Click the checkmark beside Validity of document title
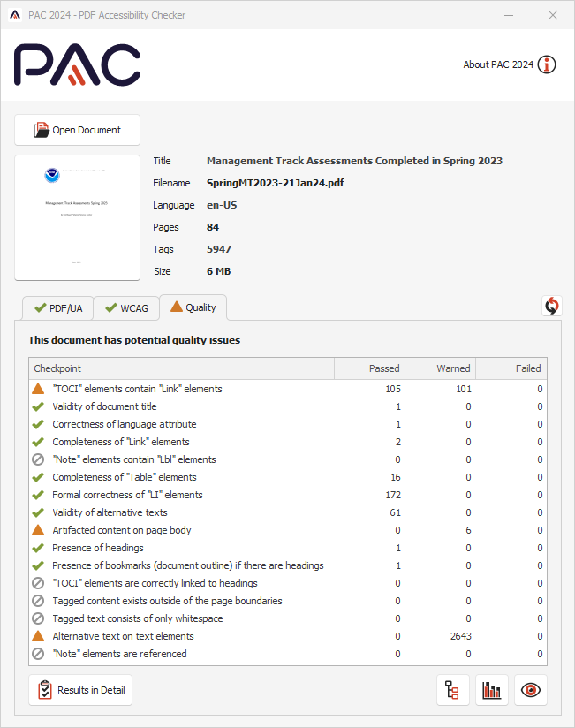575x728 pixels. pyautogui.click(x=38, y=406)
